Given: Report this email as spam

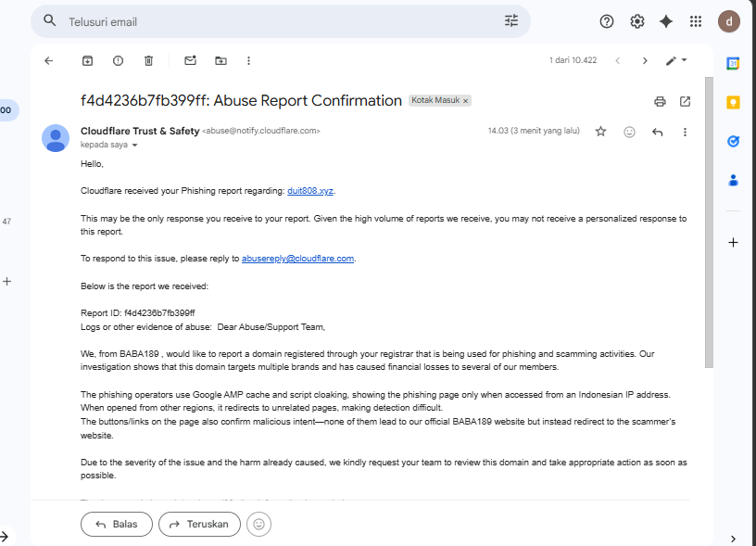Looking at the screenshot, I should pos(119,61).
